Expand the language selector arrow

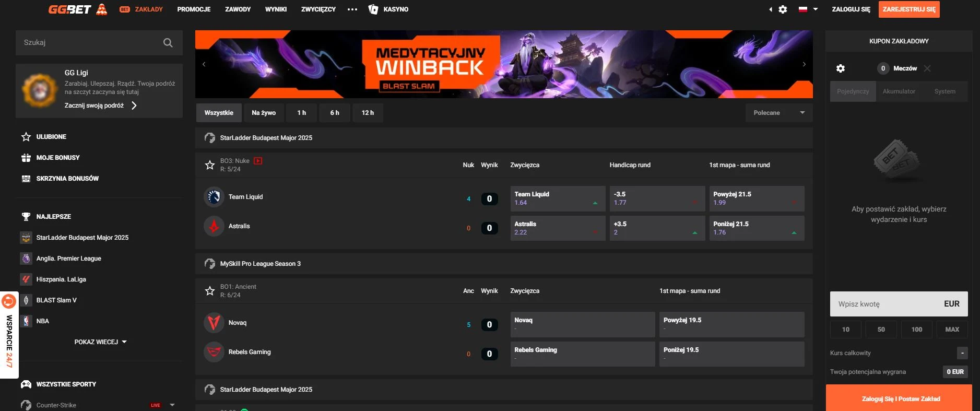point(816,9)
